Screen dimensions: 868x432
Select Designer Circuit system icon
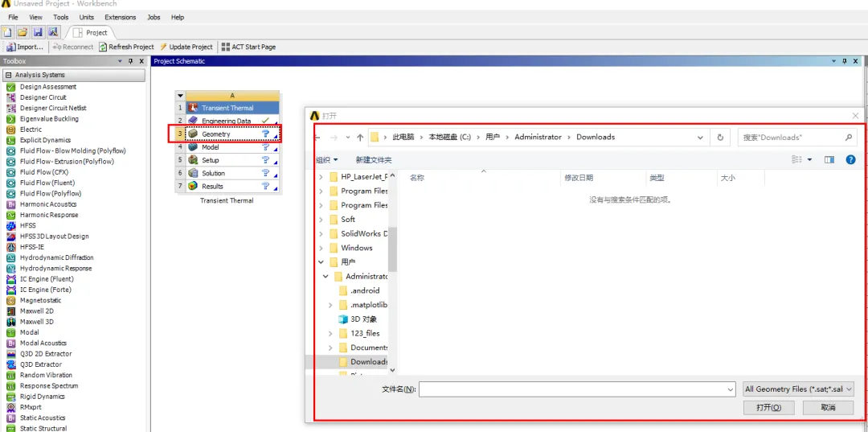10,97
